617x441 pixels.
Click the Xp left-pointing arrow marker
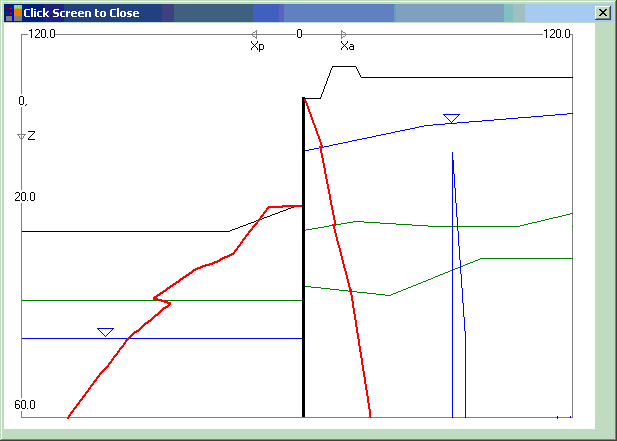[x=254, y=35]
